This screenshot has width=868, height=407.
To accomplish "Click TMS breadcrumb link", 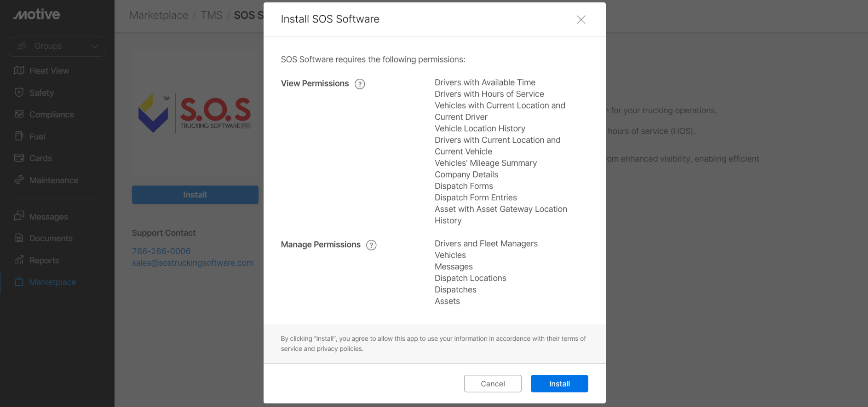I will [212, 15].
